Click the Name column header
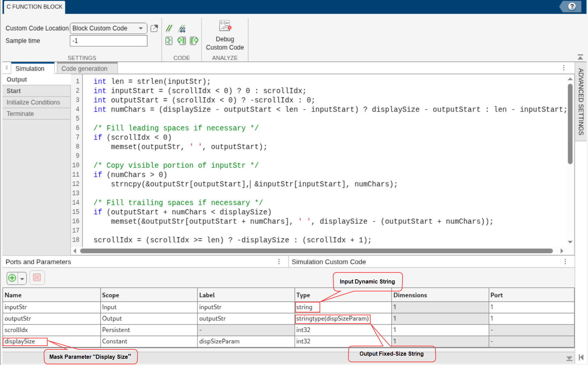Viewport: 588px width, 365px height. pos(52,295)
